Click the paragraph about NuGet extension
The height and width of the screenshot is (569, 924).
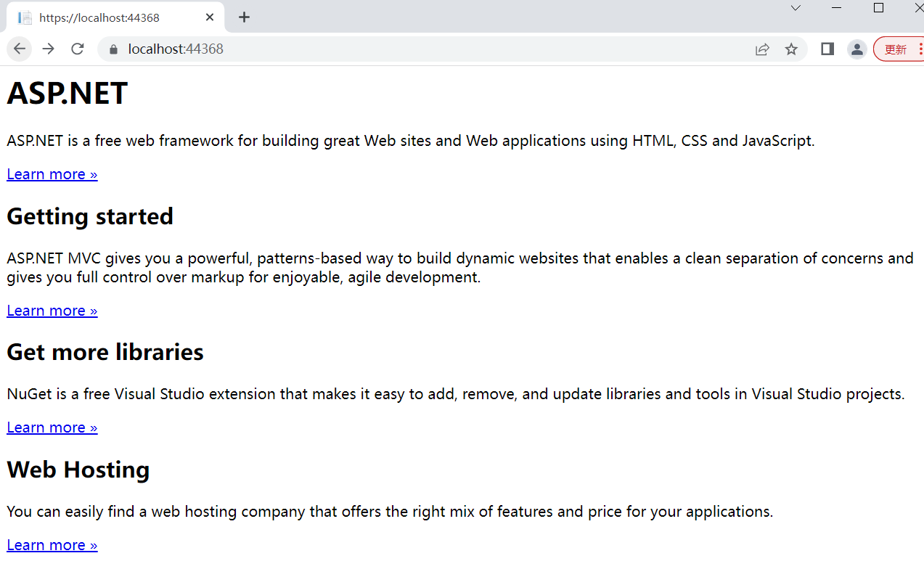[x=456, y=394]
